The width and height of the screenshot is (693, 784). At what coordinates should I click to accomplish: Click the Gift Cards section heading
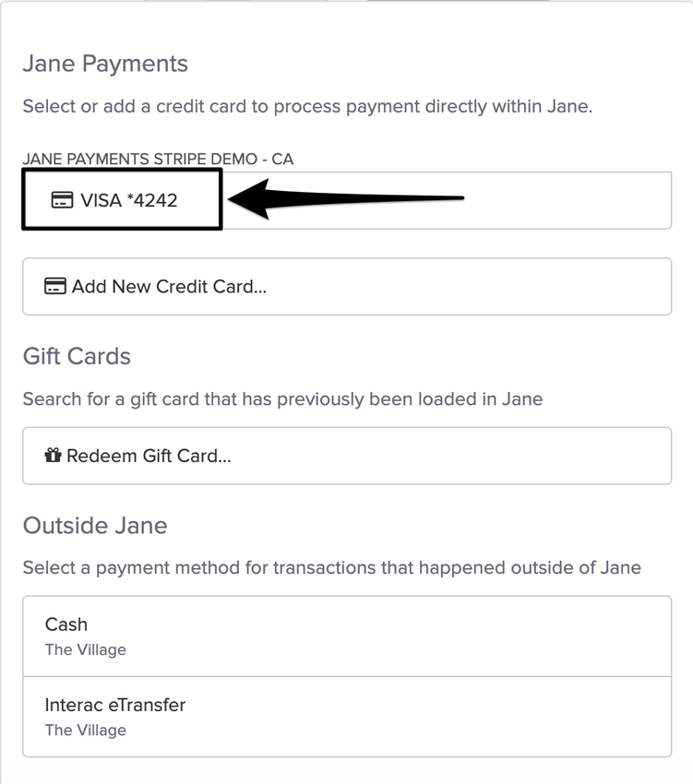(x=77, y=356)
